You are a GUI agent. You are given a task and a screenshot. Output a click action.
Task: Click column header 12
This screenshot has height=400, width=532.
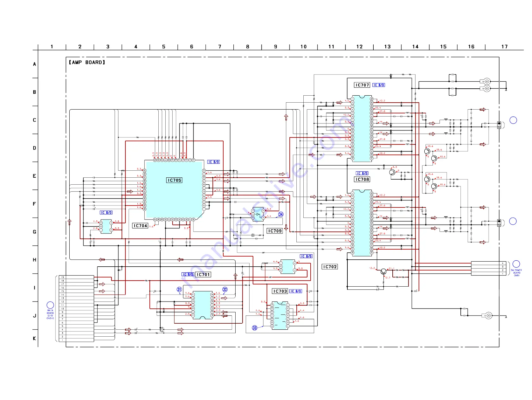click(x=359, y=47)
